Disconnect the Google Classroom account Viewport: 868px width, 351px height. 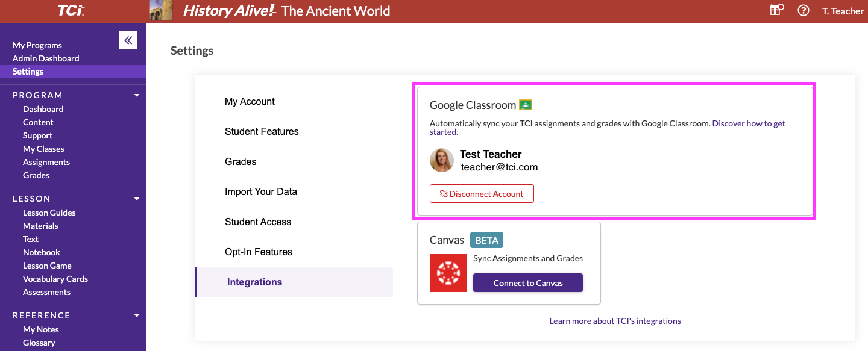482,193
